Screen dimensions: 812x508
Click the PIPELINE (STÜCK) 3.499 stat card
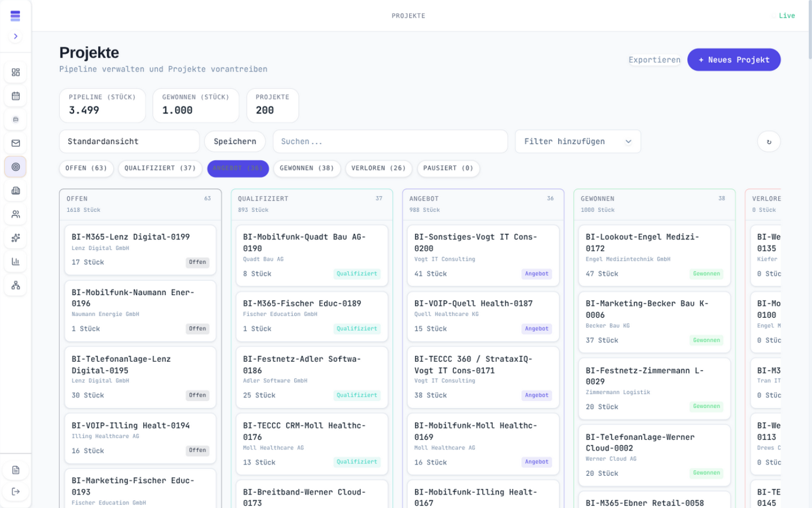click(x=103, y=106)
